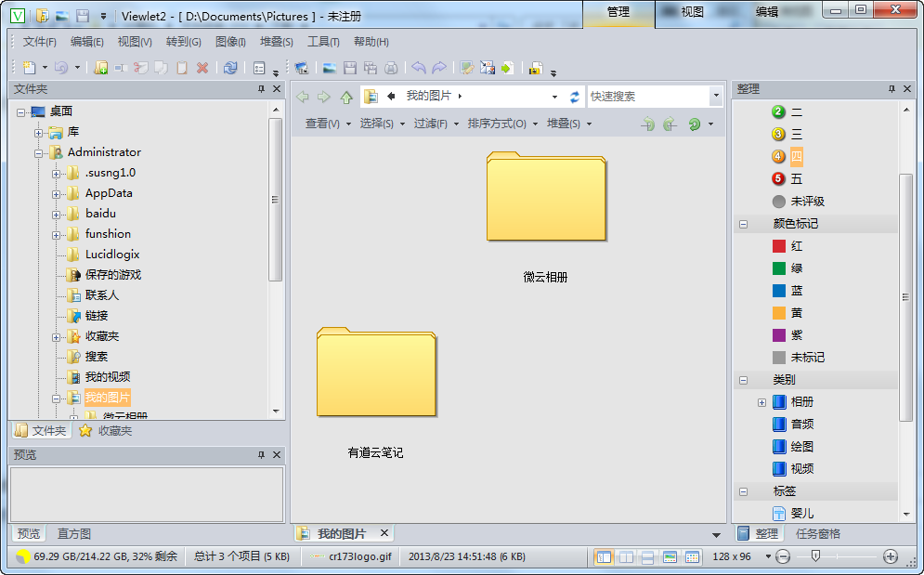Viewport: 924px width, 575px height.
Task: Switch to the thumbnail grid layout icon
Action: click(692, 556)
